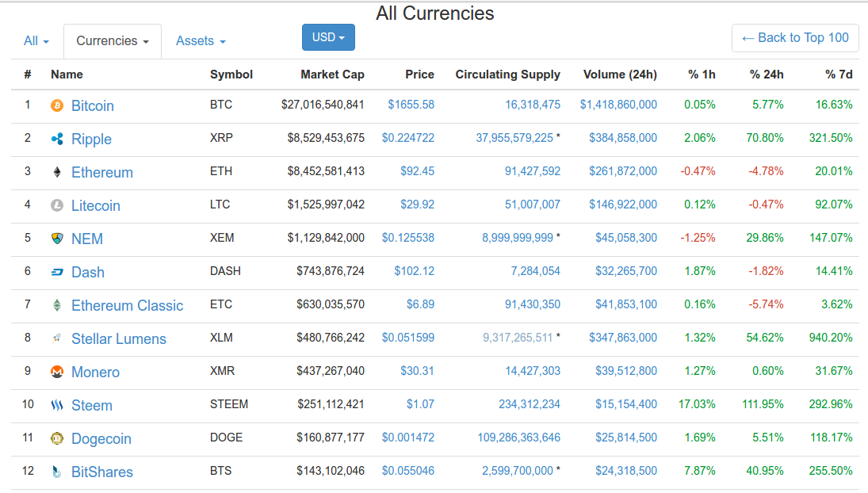Open the USD currency selector
Image resolution: width=868 pixels, height=493 pixels.
coord(328,37)
